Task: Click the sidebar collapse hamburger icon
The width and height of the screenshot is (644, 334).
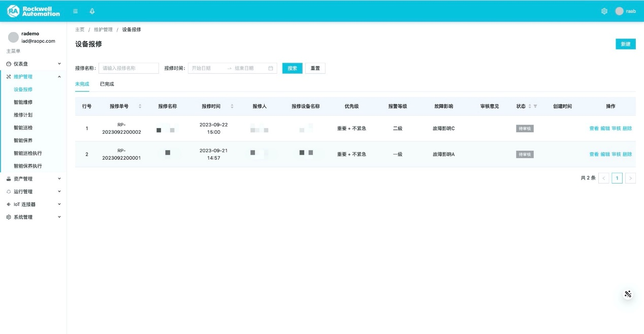Action: click(76, 11)
